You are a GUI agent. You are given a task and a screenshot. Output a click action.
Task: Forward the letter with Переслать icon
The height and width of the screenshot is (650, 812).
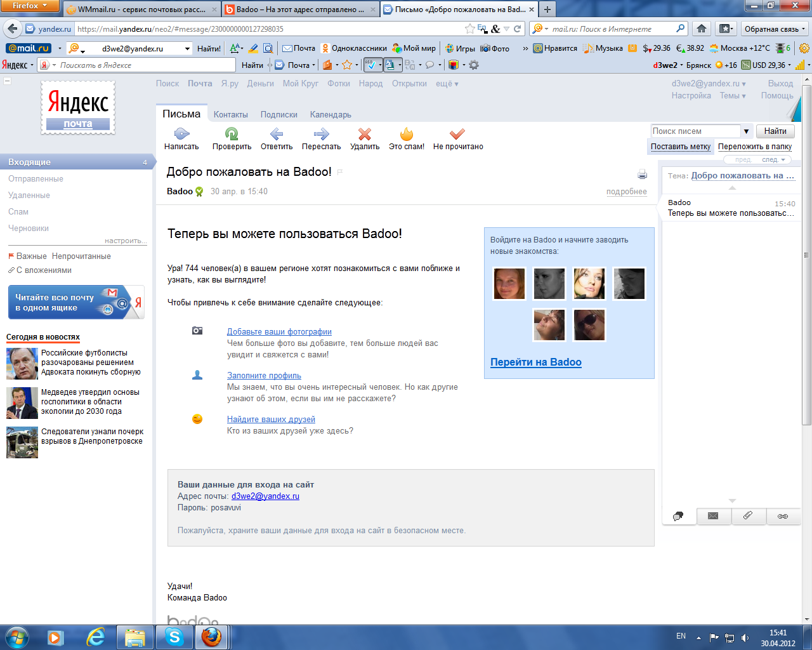click(x=322, y=133)
